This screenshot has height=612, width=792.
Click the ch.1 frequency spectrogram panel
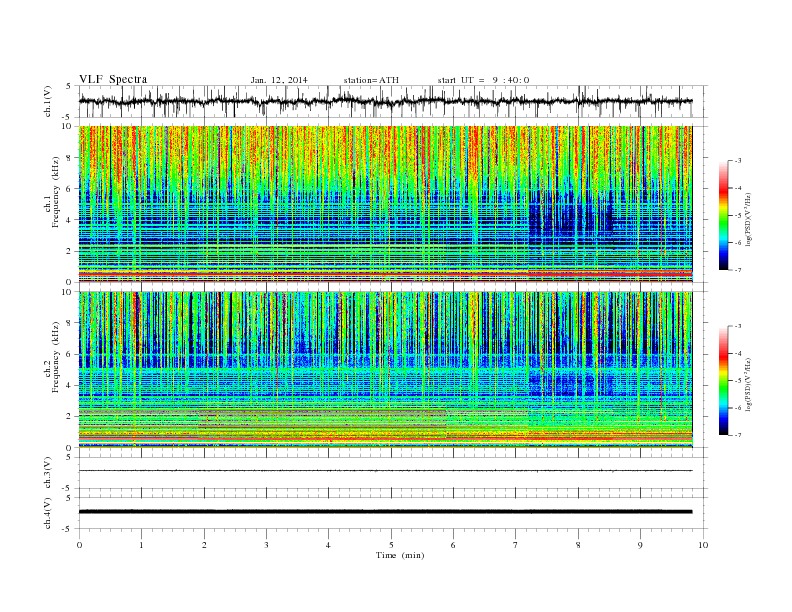[392, 204]
